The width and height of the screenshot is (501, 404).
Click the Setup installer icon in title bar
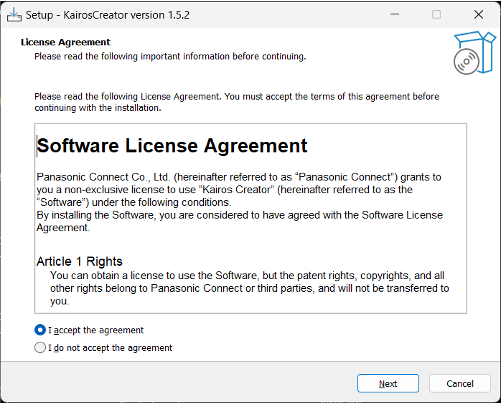click(x=14, y=15)
